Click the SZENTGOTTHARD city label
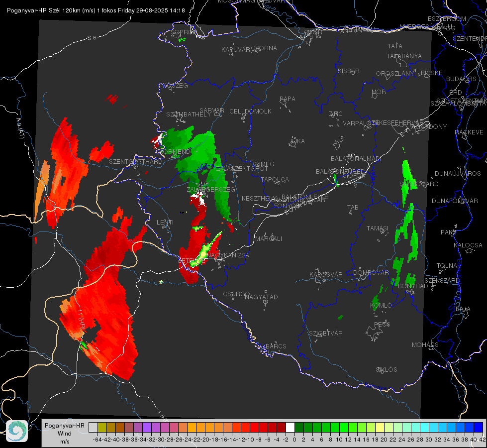The height and width of the screenshot is (448, 487). coord(136,162)
